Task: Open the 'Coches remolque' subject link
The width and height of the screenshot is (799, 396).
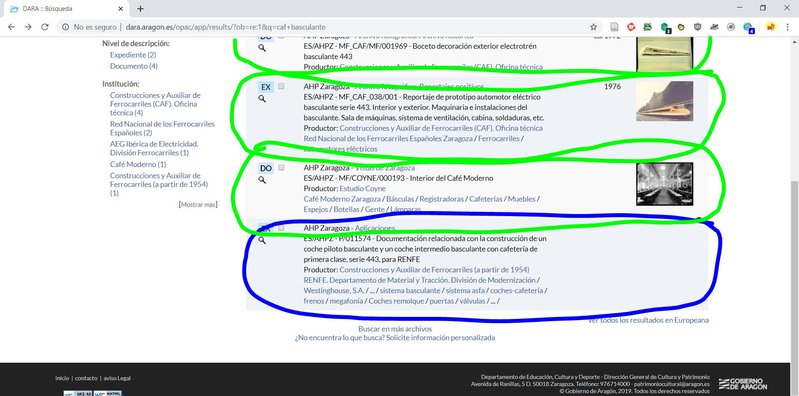Action: pyautogui.click(x=396, y=301)
